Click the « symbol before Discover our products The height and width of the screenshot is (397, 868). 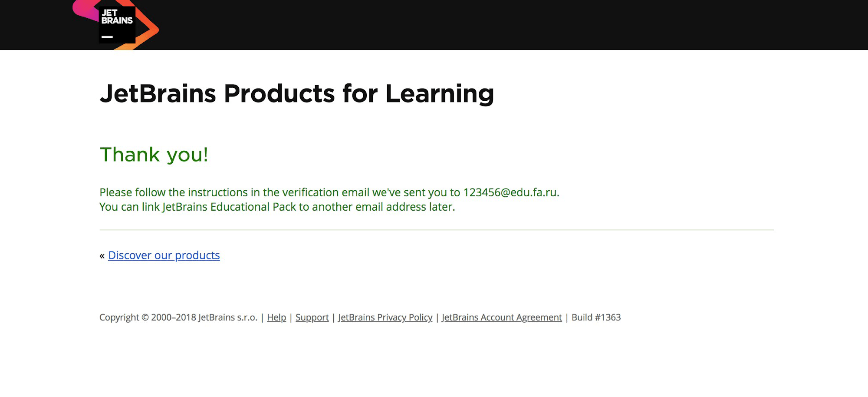[102, 256]
